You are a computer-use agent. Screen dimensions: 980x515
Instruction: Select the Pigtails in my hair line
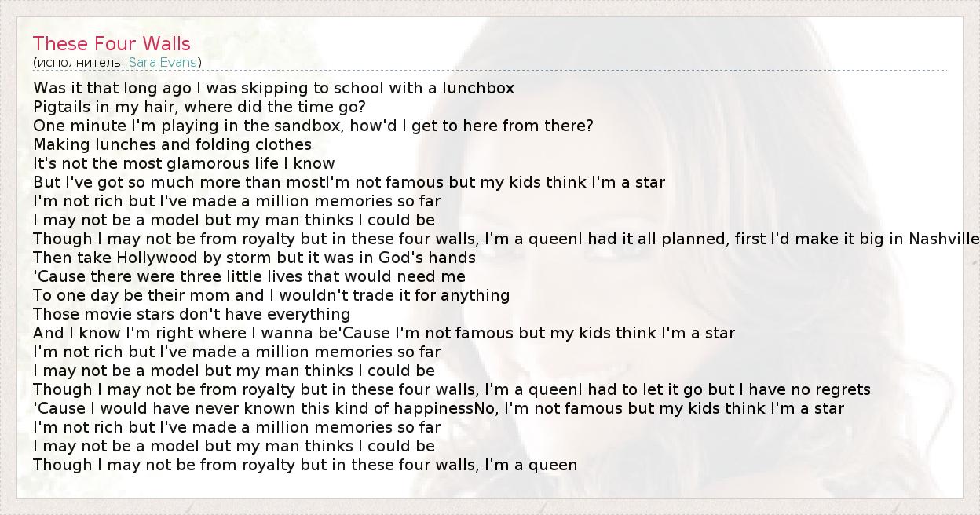[x=199, y=107]
